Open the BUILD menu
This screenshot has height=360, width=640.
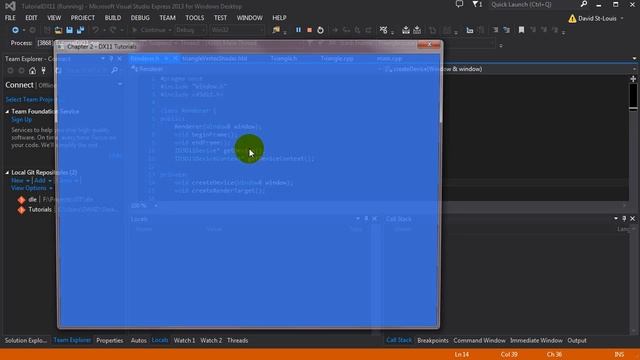(x=113, y=18)
